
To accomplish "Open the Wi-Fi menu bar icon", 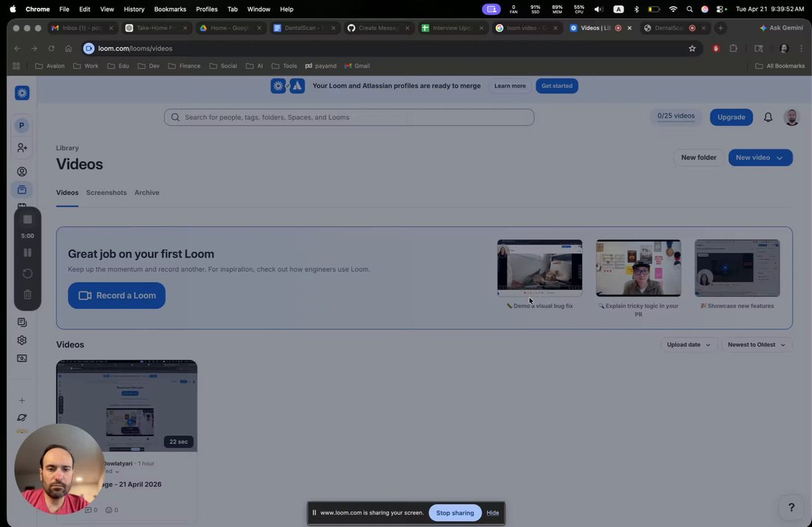I will 673,10.
